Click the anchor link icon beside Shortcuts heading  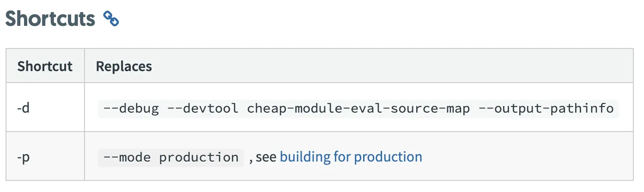111,18
